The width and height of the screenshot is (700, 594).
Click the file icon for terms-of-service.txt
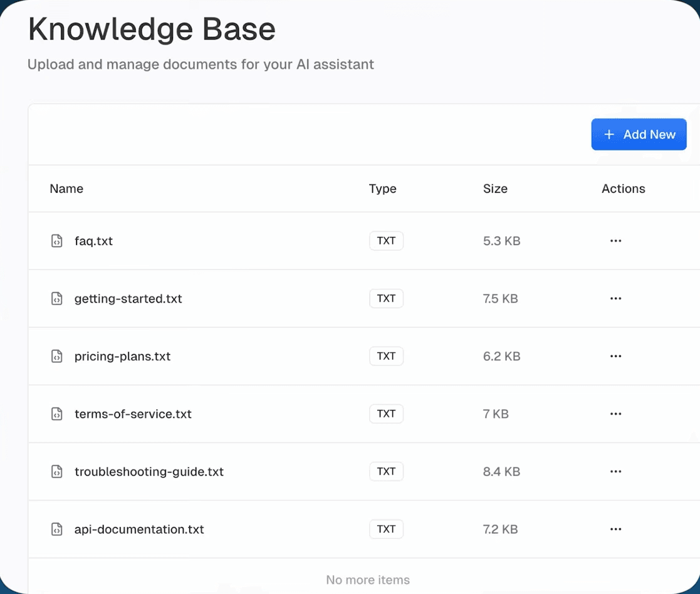pyautogui.click(x=56, y=414)
